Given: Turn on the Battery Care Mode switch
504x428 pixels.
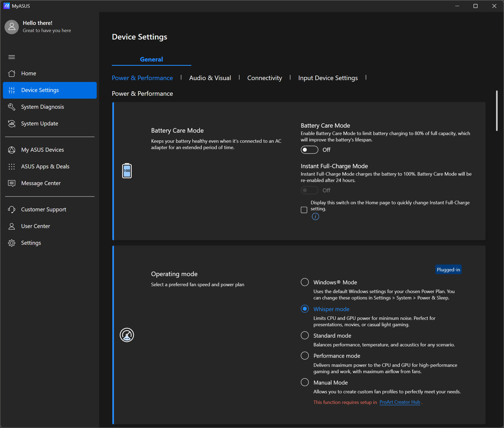Looking at the screenshot, I should 309,150.
